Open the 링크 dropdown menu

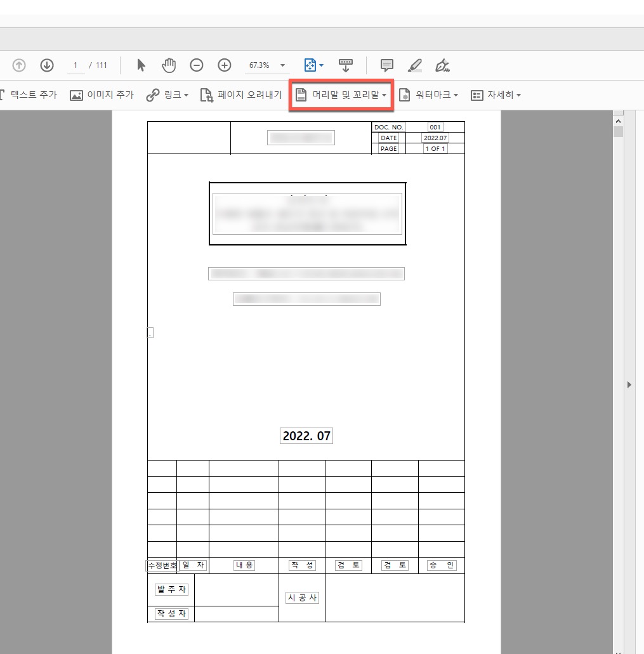(168, 95)
